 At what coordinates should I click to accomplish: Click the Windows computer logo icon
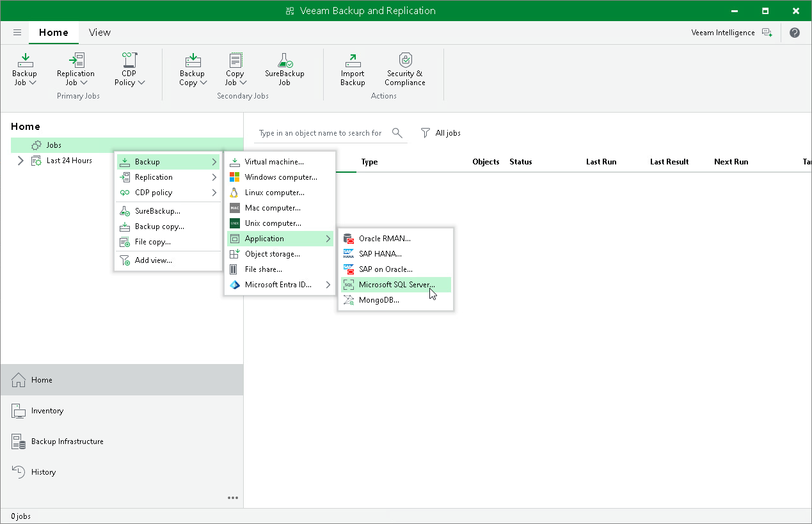coord(234,177)
